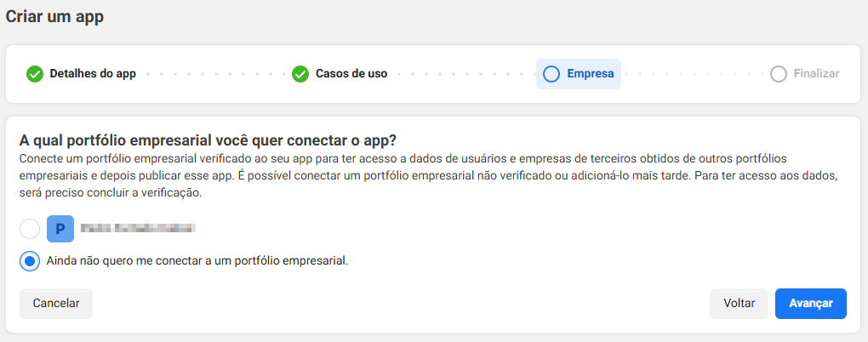Click the Ainda não quero me conectar label text
868x342 pixels.
tap(197, 260)
